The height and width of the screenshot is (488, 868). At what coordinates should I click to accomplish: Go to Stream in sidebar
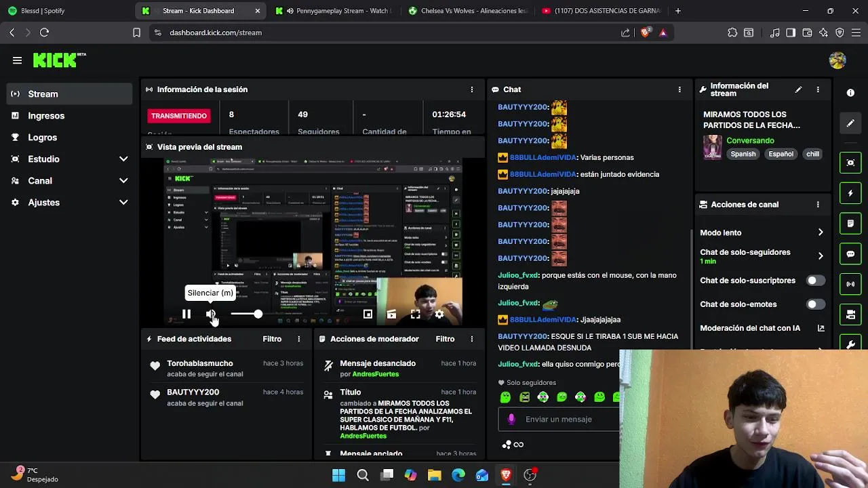click(69, 94)
